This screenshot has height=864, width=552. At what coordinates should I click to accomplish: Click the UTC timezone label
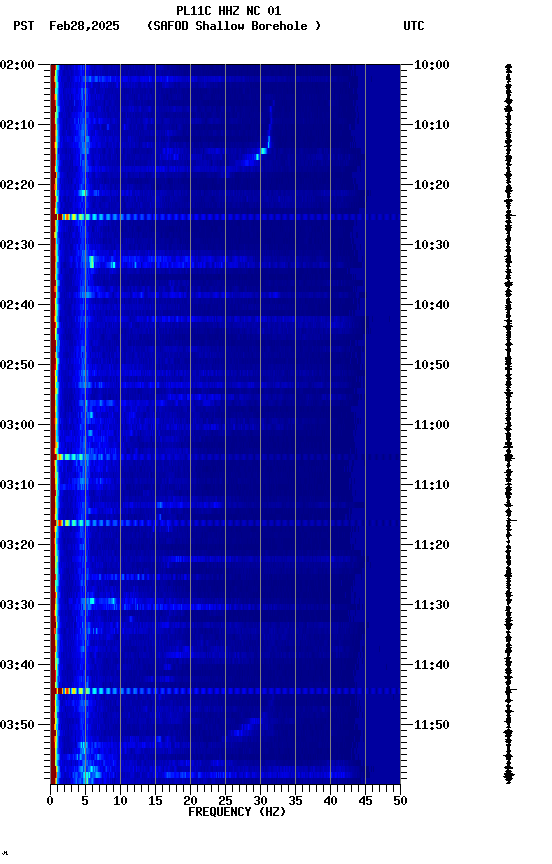414,26
